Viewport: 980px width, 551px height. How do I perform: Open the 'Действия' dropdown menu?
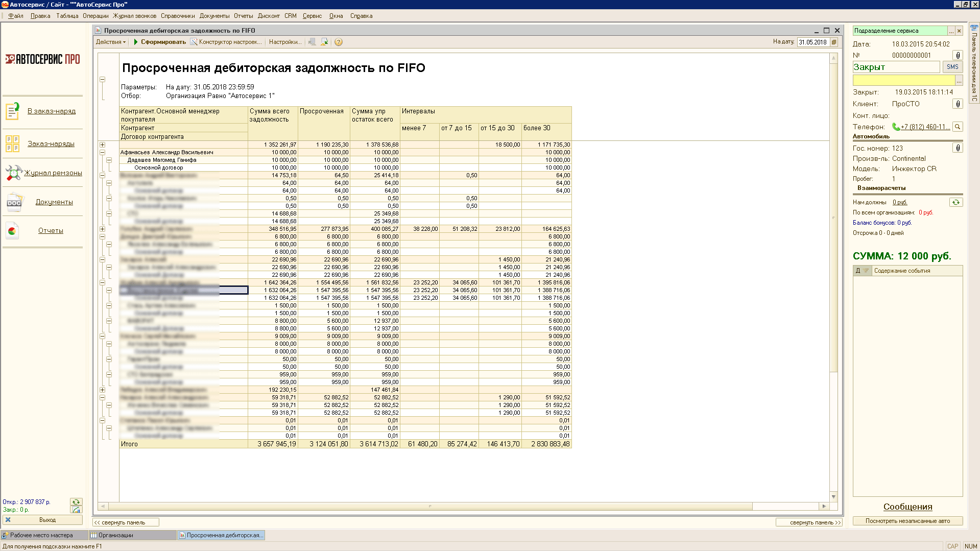pos(110,42)
